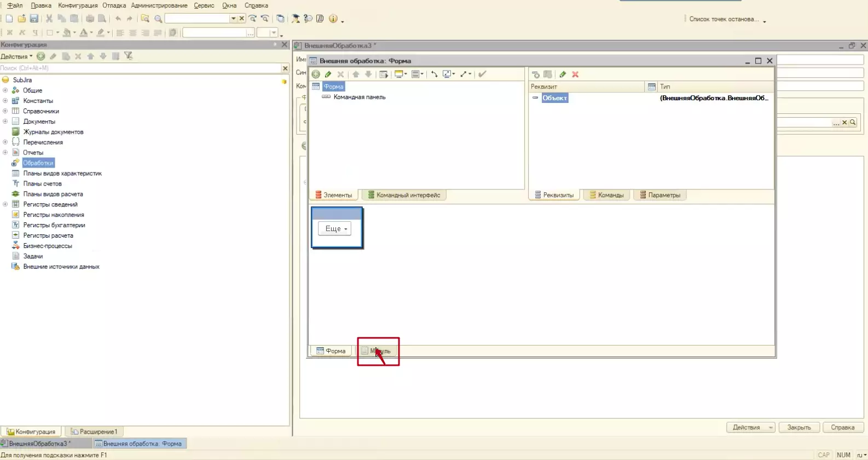868x460 pixels.
Task: Open the Конфигурация menu
Action: (x=78, y=5)
